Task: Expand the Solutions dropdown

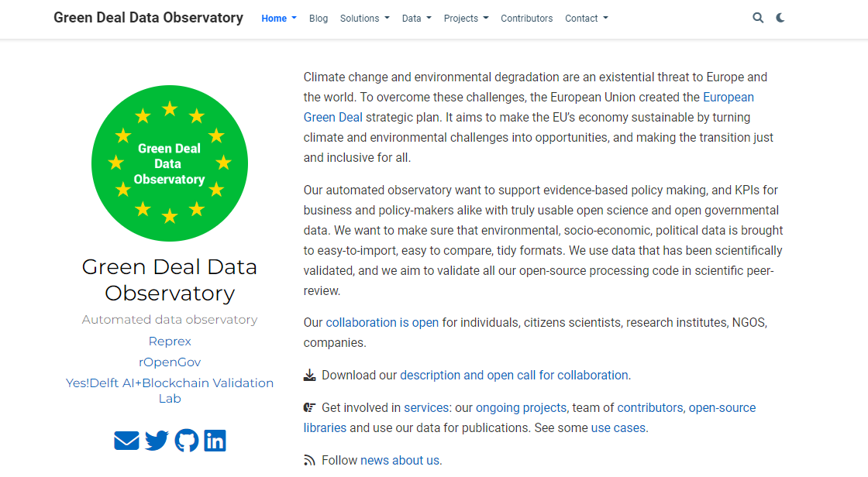Action: tap(364, 19)
